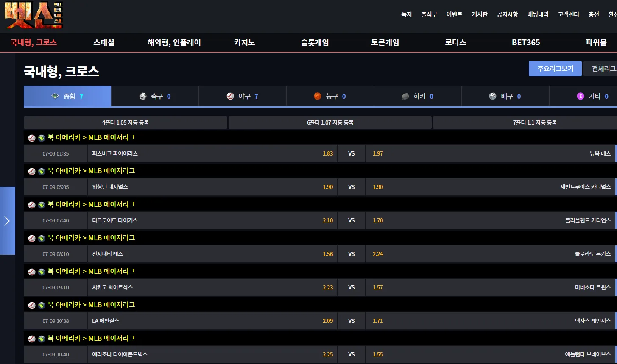Click the soccer ball icon
The height and width of the screenshot is (364, 617).
(x=143, y=96)
